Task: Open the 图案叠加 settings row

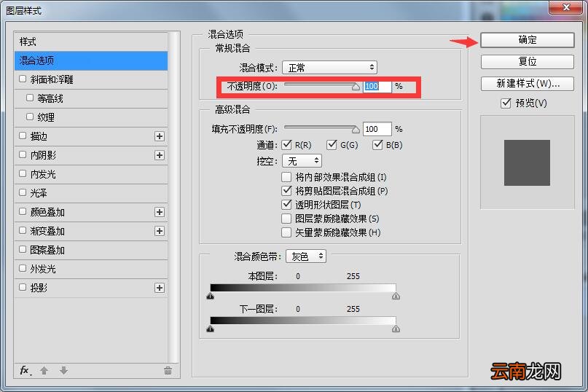Action: (91, 250)
